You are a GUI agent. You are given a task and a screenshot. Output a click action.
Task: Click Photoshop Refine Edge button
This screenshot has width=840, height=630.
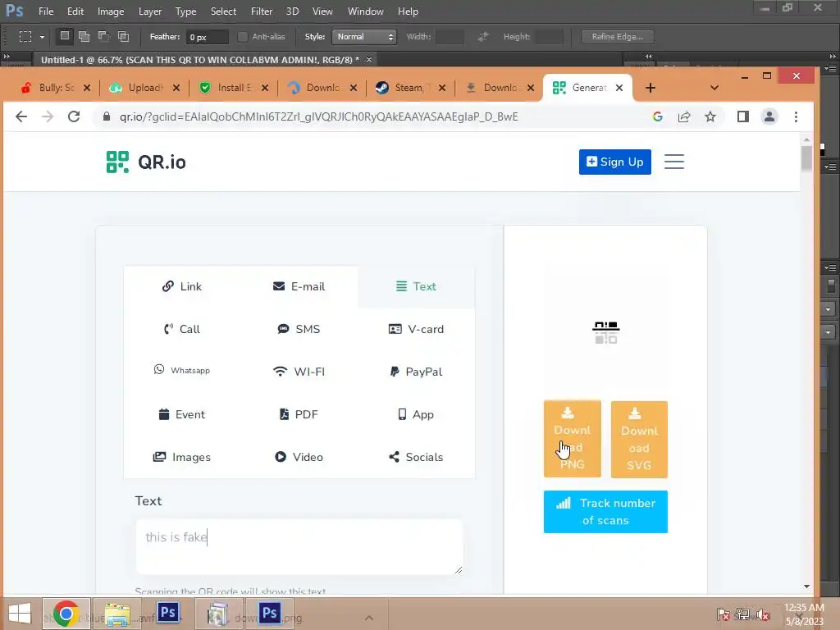pos(617,37)
